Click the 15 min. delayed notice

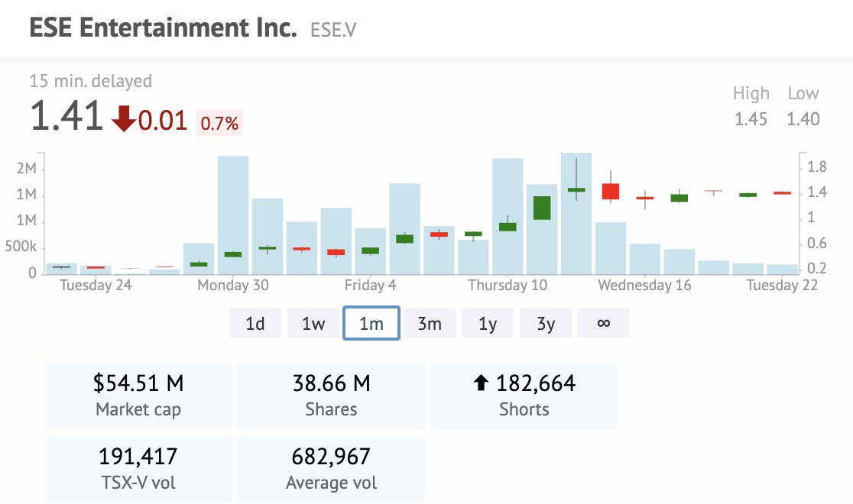(90, 81)
